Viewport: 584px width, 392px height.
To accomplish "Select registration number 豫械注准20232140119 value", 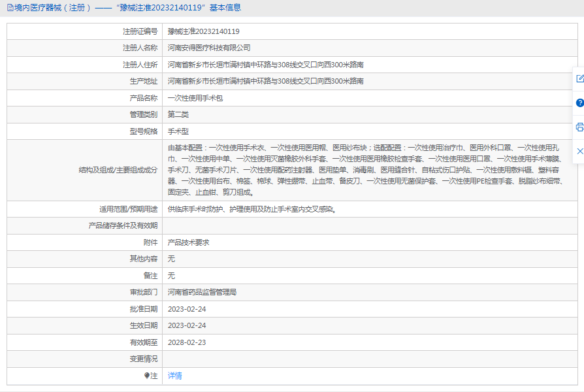I will (x=203, y=31).
